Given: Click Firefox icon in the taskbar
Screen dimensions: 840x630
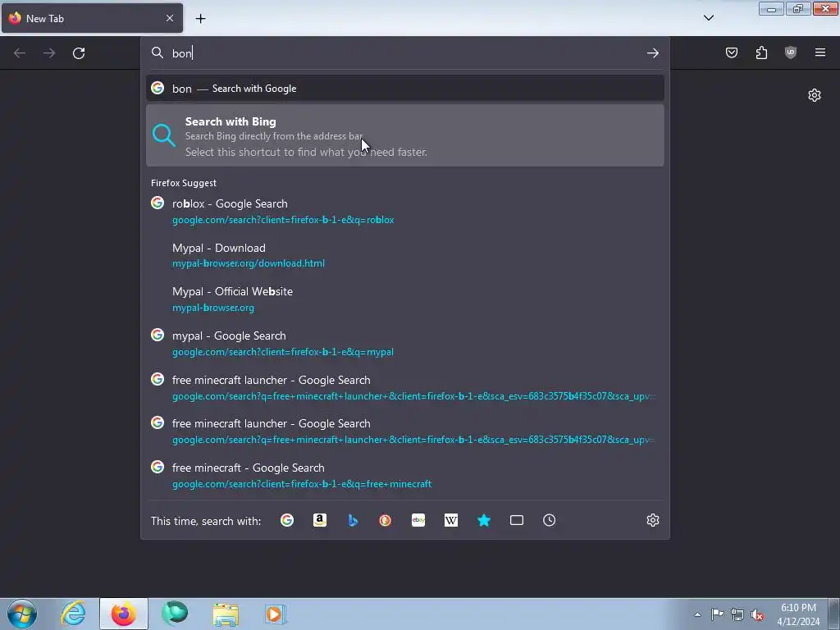Looking at the screenshot, I should [124, 614].
